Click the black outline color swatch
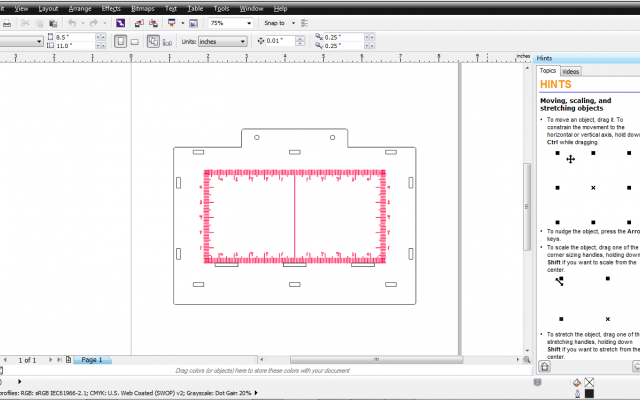 [x=589, y=394]
